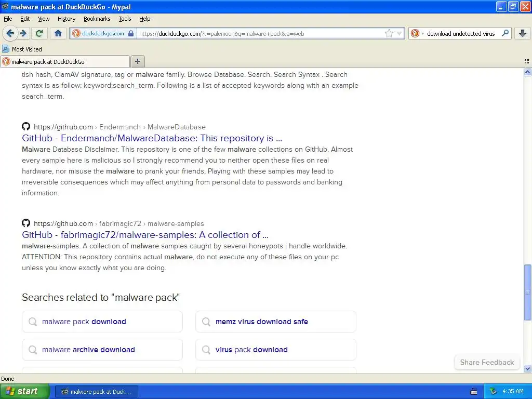Open the Bookmarks menu
Image resolution: width=532 pixels, height=399 pixels.
point(97,19)
